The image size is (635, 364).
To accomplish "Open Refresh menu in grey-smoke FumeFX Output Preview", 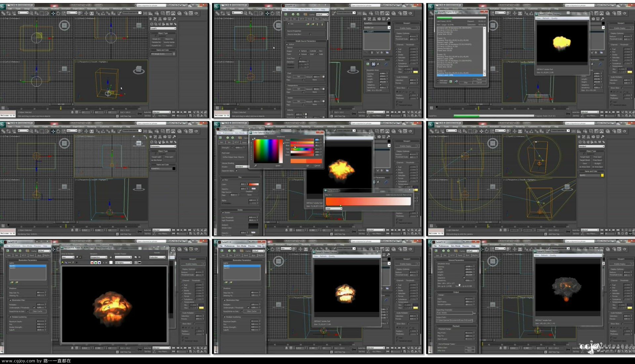I will click(x=544, y=255).
